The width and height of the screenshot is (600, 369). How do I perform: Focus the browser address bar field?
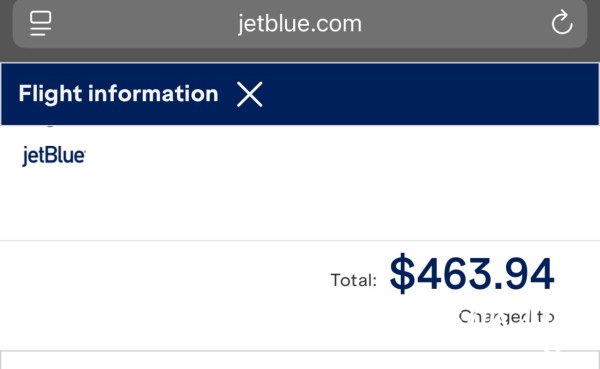(300, 23)
